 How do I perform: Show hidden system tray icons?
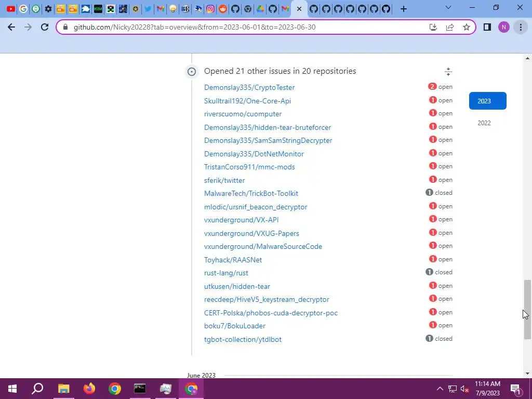coord(440,389)
